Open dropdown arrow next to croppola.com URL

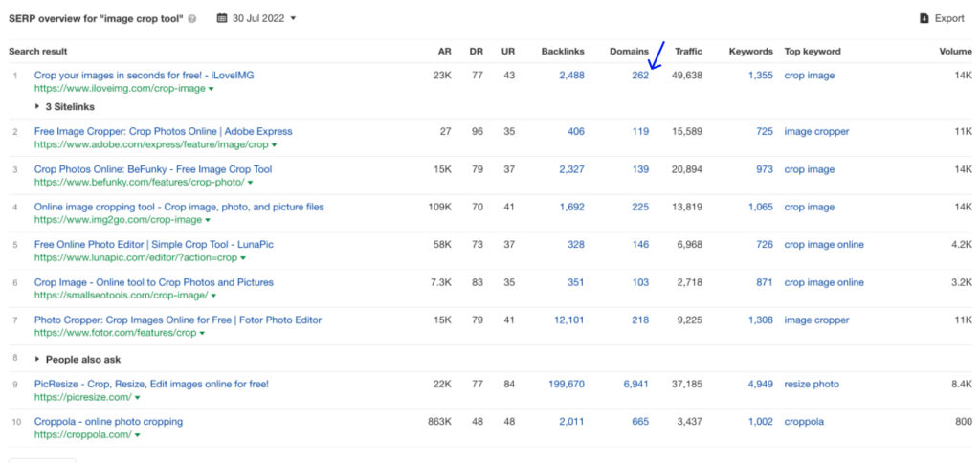click(137, 435)
